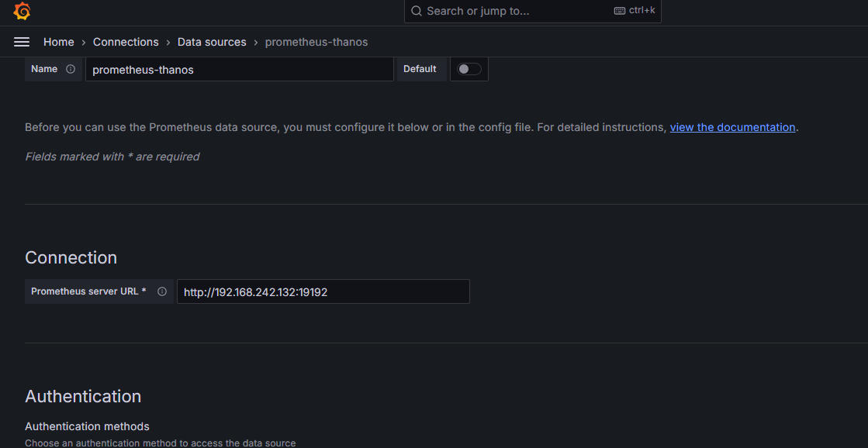
Task: Open the hamburger navigation menu
Action: (x=22, y=42)
